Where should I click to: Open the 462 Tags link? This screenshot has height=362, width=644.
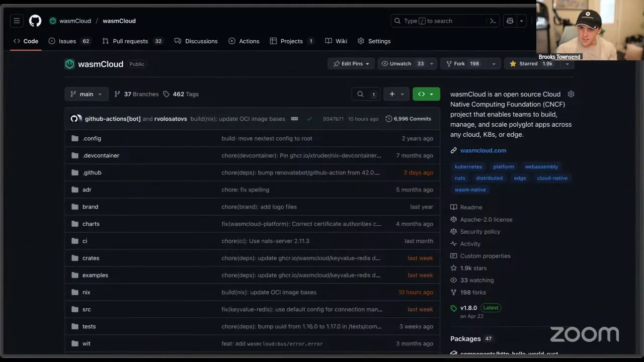point(181,94)
